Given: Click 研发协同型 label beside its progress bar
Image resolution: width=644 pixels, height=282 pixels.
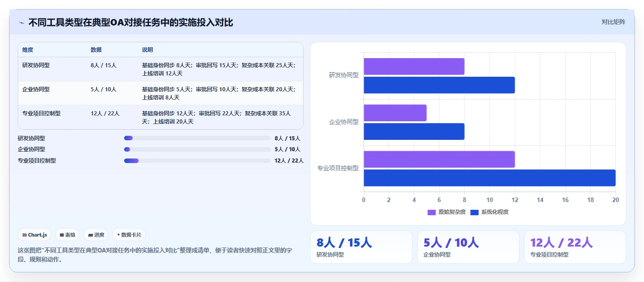Looking at the screenshot, I should [x=31, y=139].
